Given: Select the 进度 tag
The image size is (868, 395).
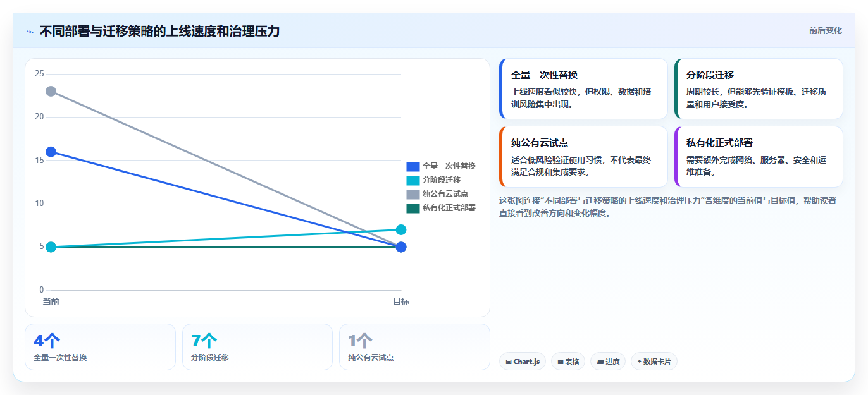Looking at the screenshot, I should point(608,362).
